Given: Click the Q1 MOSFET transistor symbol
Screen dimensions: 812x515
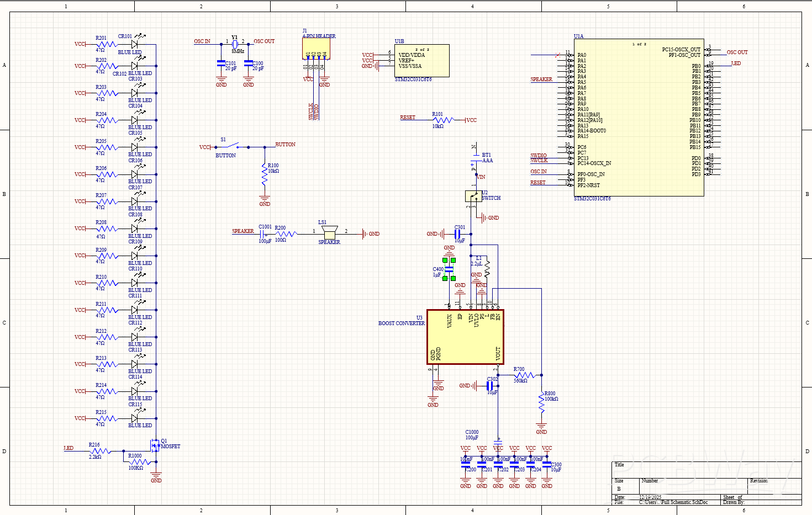Looking at the screenshot, I should (x=155, y=444).
